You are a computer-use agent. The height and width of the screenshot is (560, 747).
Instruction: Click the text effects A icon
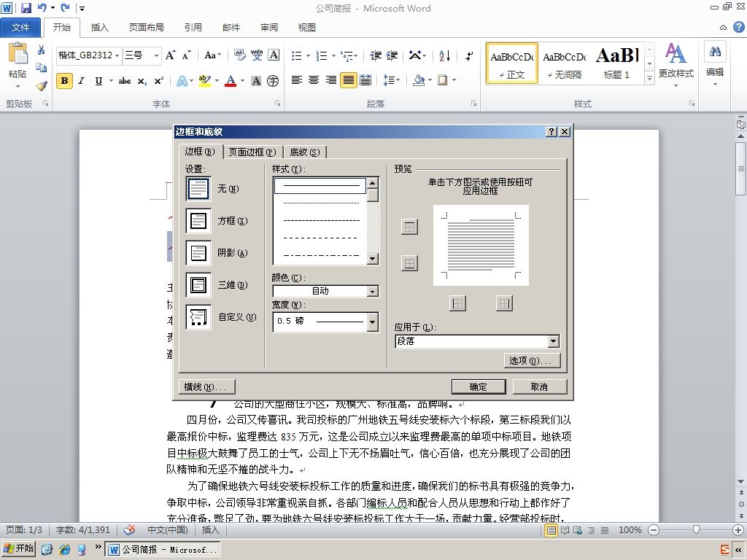point(182,81)
